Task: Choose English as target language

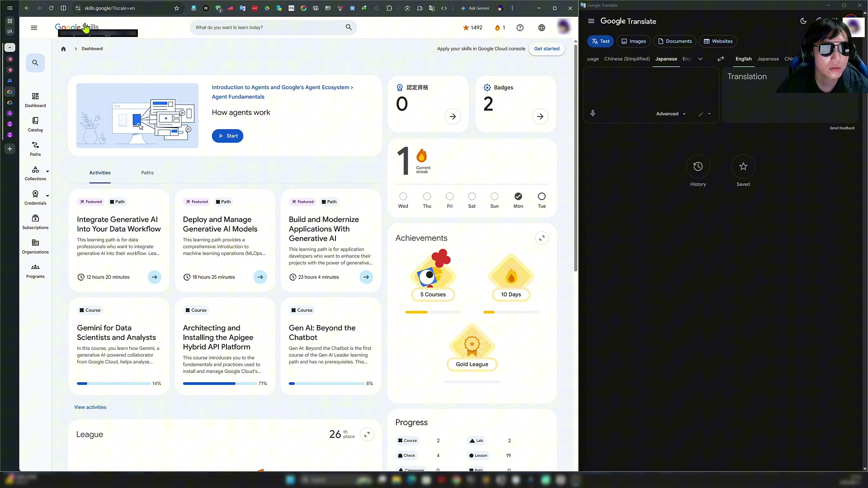Action: click(x=743, y=59)
